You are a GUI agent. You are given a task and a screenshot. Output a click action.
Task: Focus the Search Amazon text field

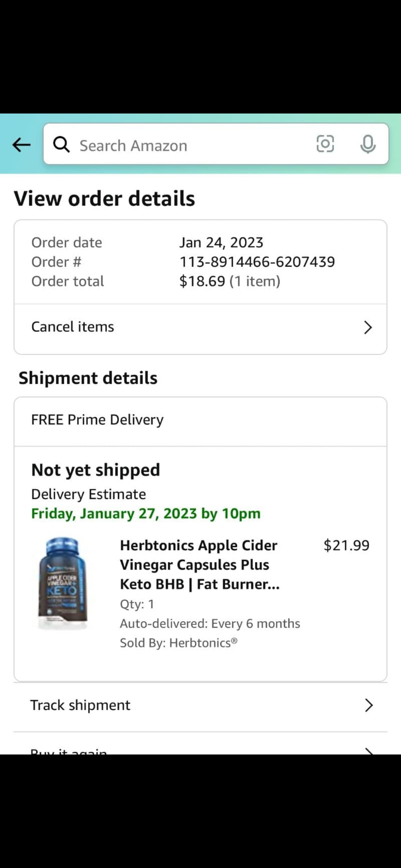186,145
